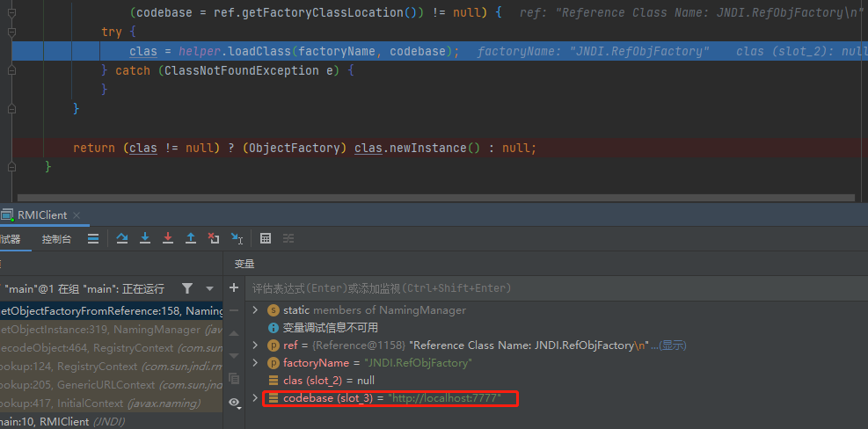Select the lookup:205 GenericURLContext frame
The image size is (868, 429).
tap(112, 385)
